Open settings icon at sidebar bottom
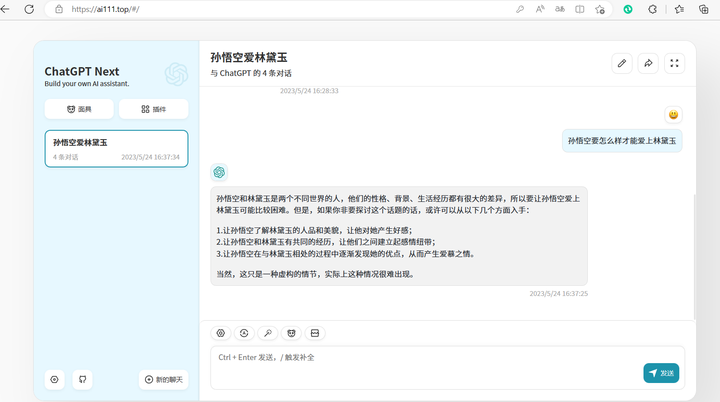This screenshot has height=402, width=720. click(x=55, y=379)
